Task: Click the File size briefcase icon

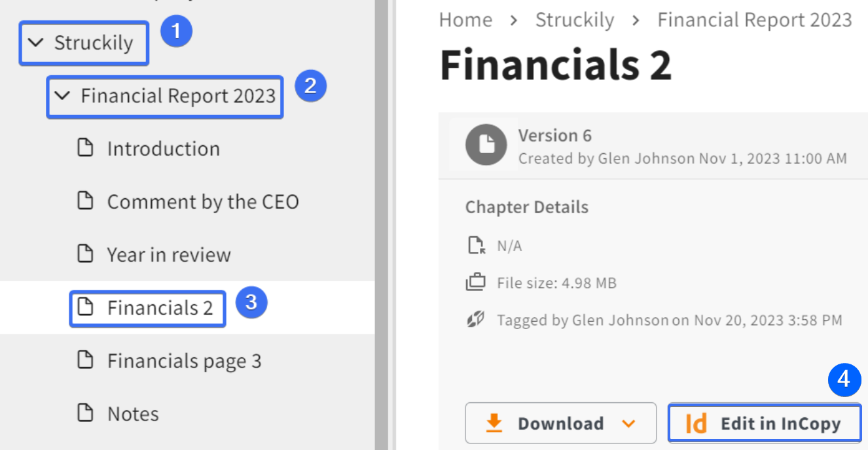Action: (475, 283)
